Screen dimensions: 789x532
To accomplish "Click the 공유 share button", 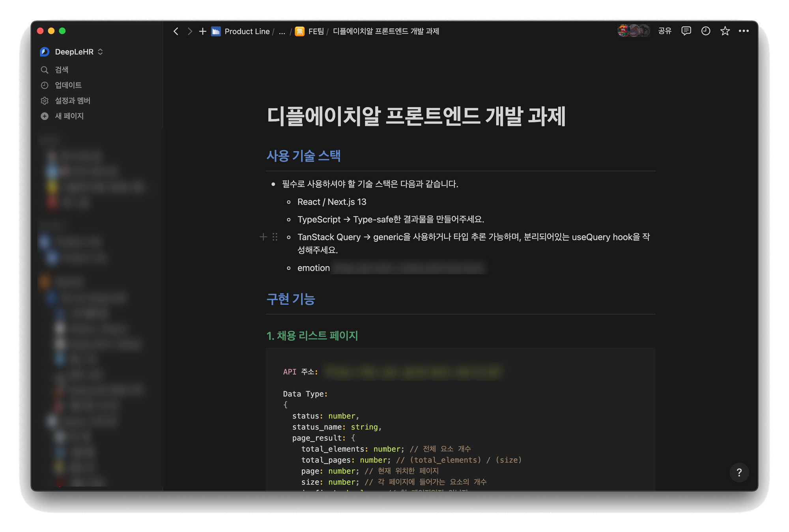I will pos(665,31).
